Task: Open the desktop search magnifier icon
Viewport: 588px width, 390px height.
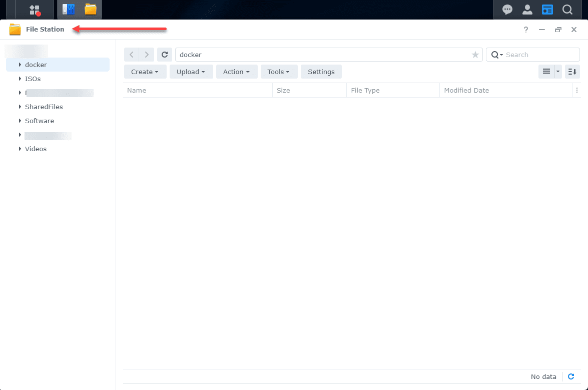Action: [567, 10]
